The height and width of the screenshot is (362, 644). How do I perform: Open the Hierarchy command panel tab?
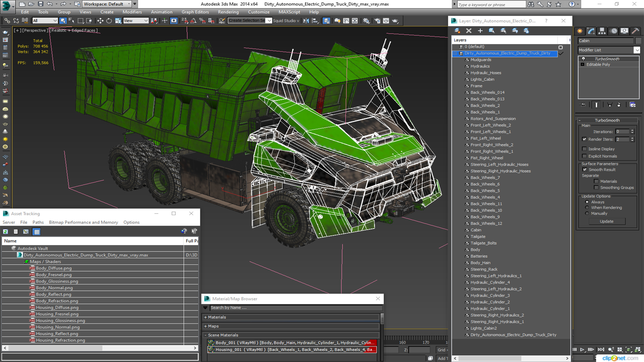[x=602, y=31]
